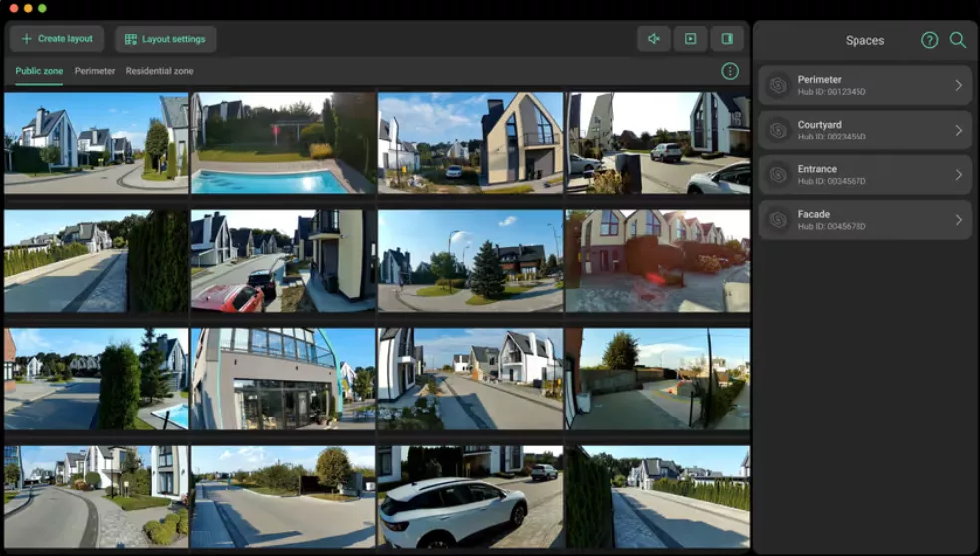
Task: Click the play video icon in toolbar
Action: click(x=690, y=39)
